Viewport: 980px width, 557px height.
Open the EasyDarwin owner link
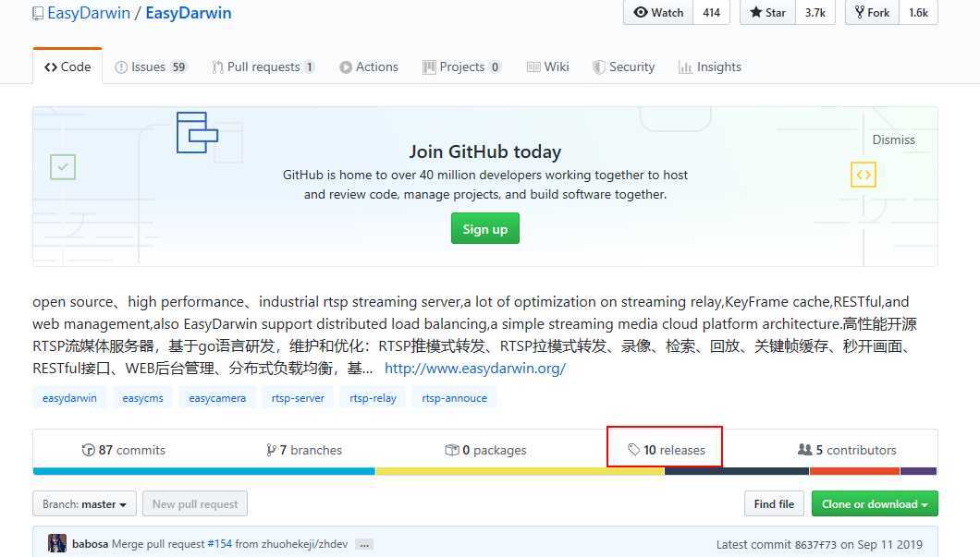pos(88,13)
